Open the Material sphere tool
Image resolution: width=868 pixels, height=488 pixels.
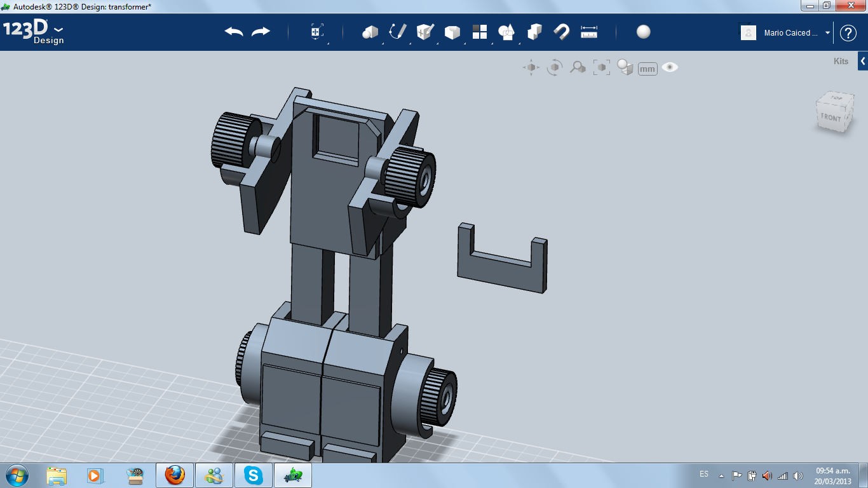(644, 32)
